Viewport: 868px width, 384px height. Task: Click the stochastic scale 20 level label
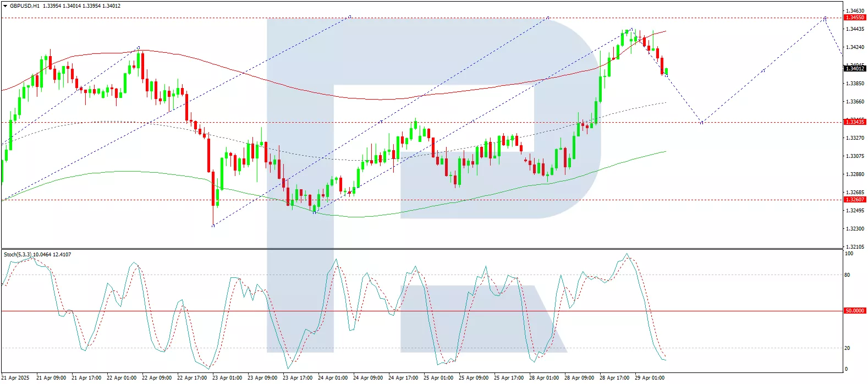tap(847, 348)
